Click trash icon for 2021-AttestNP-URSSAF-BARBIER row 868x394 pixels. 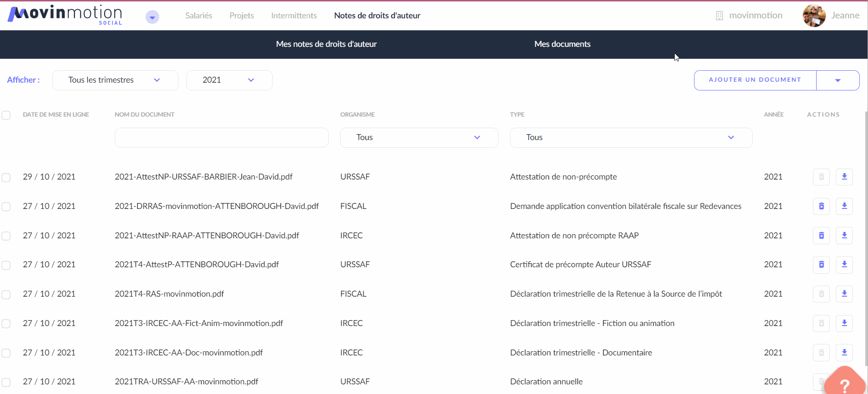[x=821, y=177]
